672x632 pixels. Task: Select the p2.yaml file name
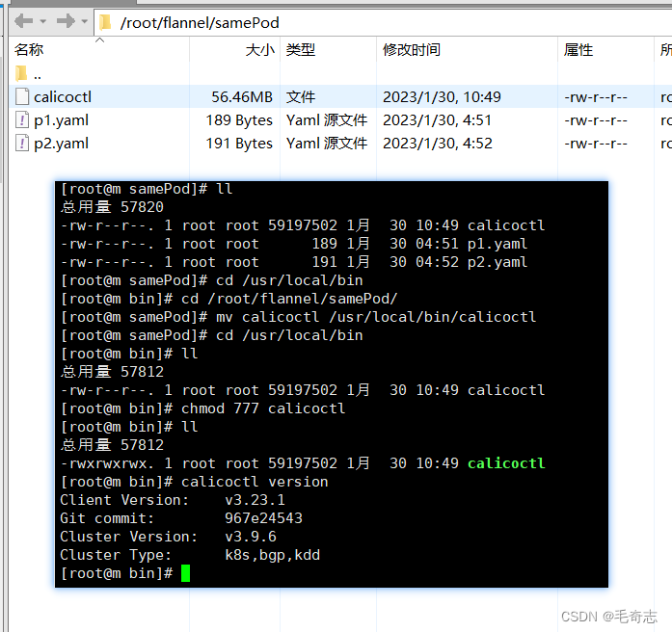pos(62,144)
